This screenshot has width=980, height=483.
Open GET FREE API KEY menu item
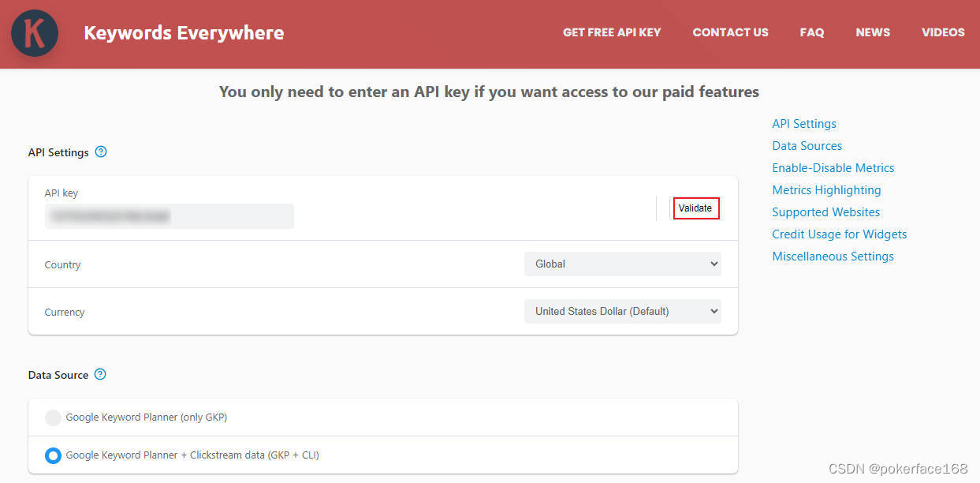pyautogui.click(x=612, y=32)
